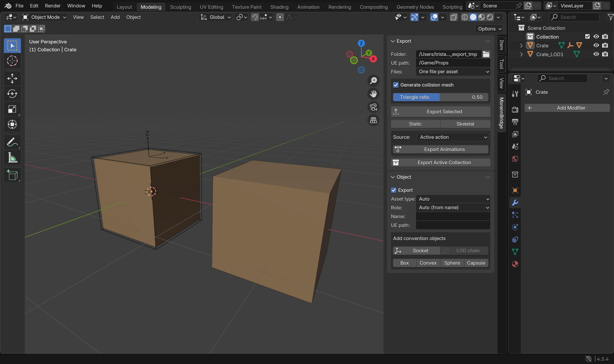614x364 pixels.
Task: Open the Files 'One file per asset' dropdown
Action: (x=453, y=72)
